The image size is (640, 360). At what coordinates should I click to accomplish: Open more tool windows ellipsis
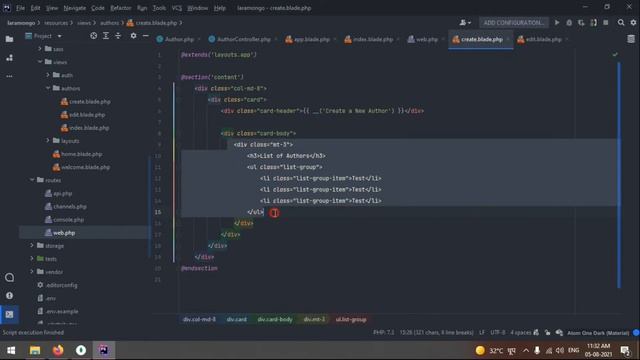coord(9,76)
